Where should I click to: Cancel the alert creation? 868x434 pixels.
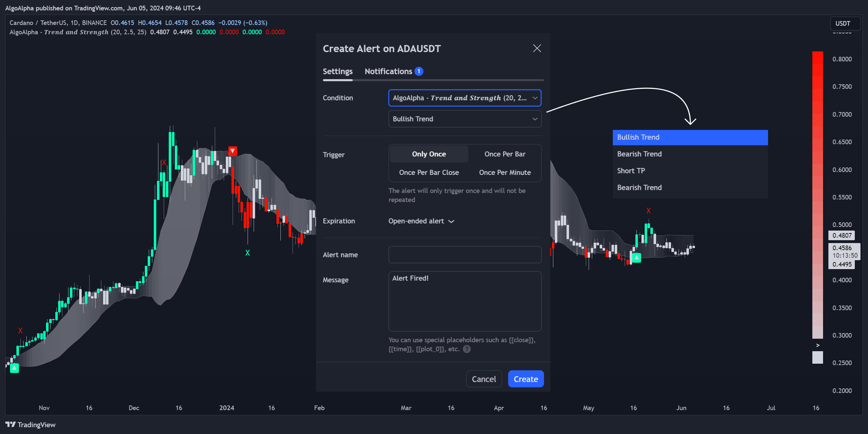tap(484, 379)
